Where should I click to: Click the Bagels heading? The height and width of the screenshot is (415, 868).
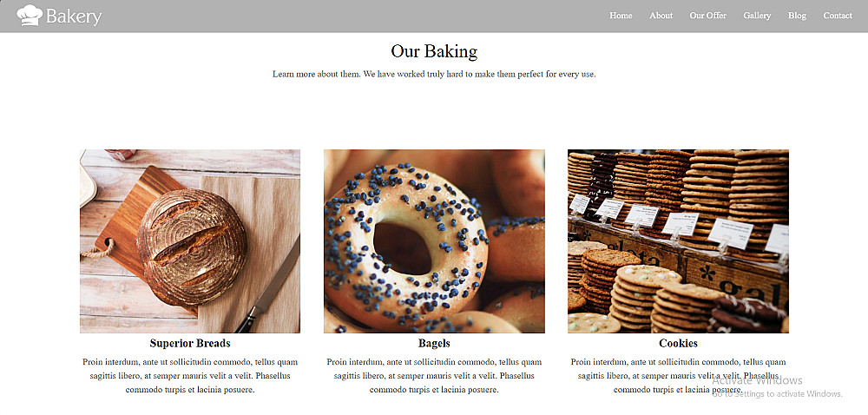(x=434, y=343)
